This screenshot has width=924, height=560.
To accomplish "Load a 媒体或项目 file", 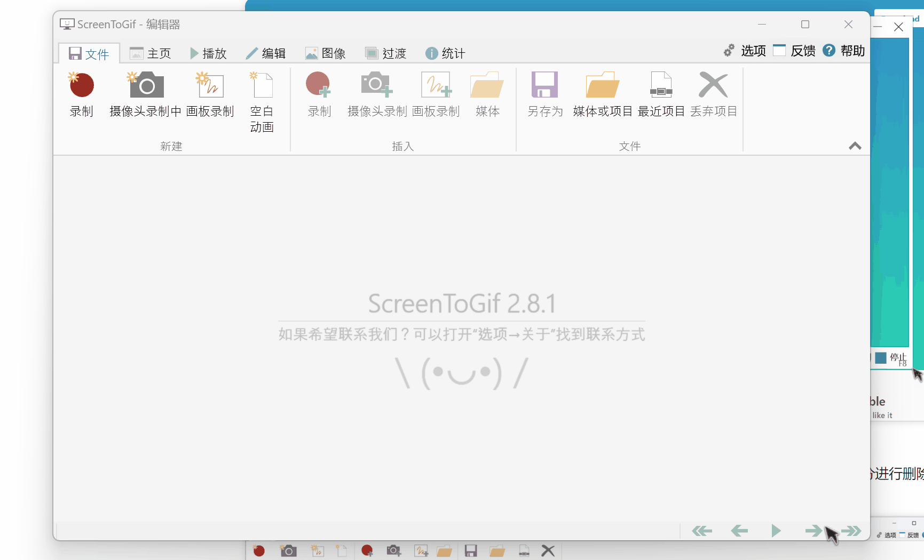I will [x=603, y=94].
